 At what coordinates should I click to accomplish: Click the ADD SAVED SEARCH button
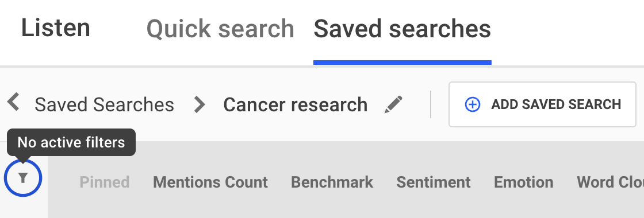tap(542, 104)
